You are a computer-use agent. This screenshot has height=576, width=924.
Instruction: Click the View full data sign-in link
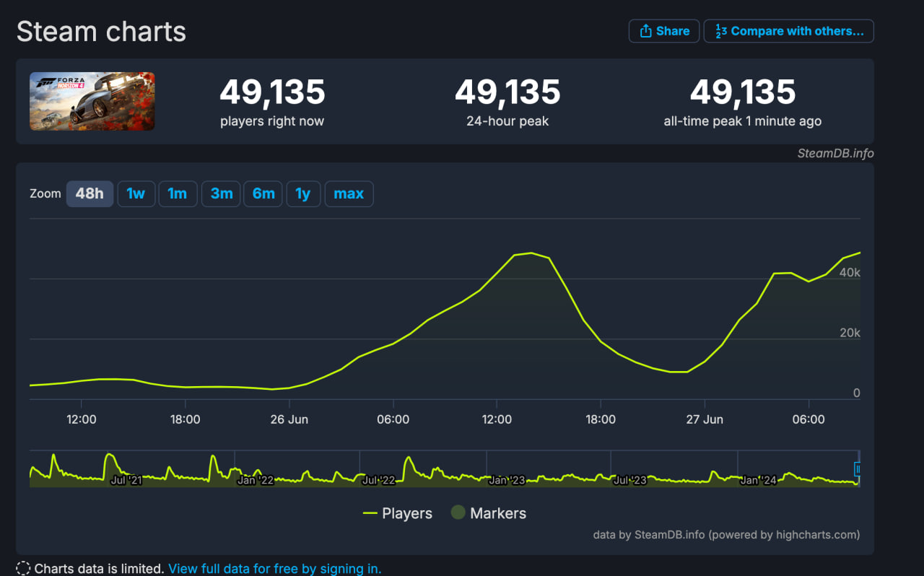275,569
